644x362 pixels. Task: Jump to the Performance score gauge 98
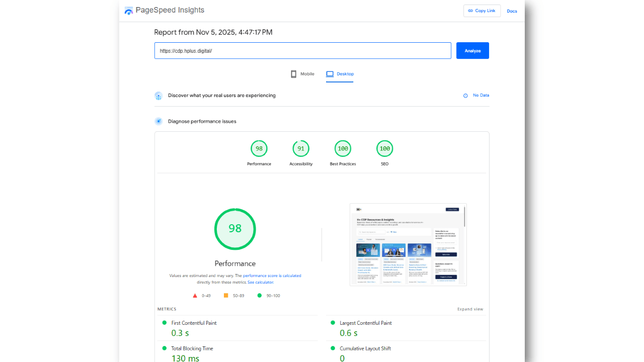[259, 149]
